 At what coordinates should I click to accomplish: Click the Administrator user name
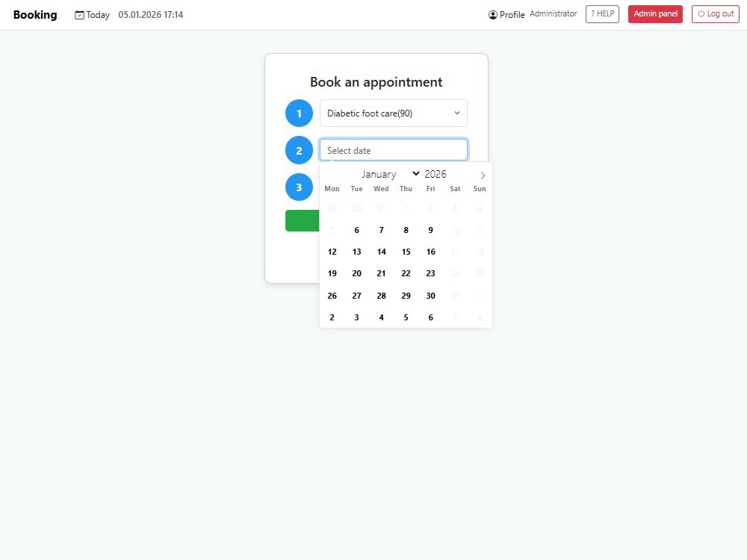pos(553,13)
